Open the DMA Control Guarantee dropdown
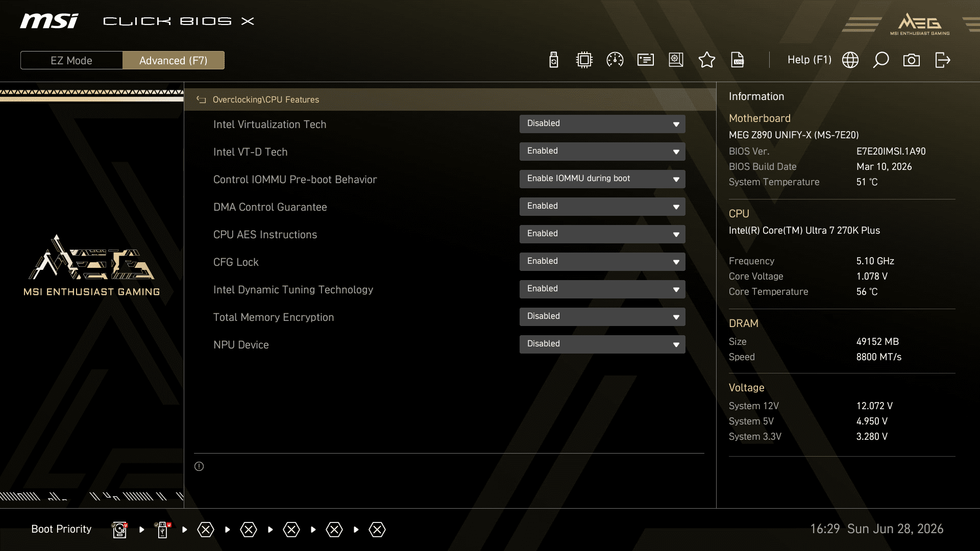The height and width of the screenshot is (551, 980). (x=602, y=207)
